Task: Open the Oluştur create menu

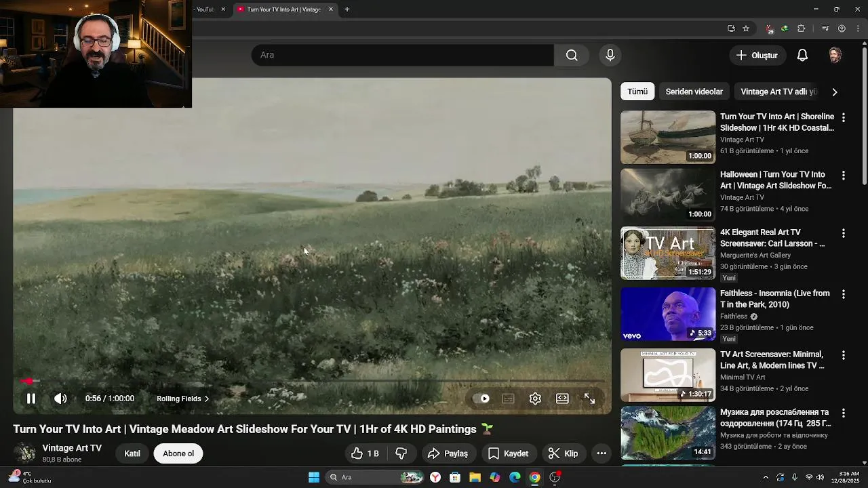Action: tap(757, 56)
